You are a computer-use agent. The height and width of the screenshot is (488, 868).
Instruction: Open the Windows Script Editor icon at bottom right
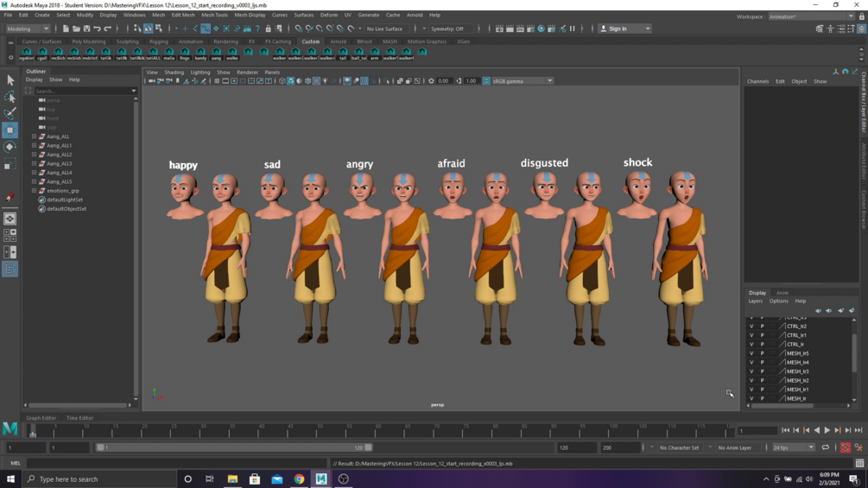(859, 464)
